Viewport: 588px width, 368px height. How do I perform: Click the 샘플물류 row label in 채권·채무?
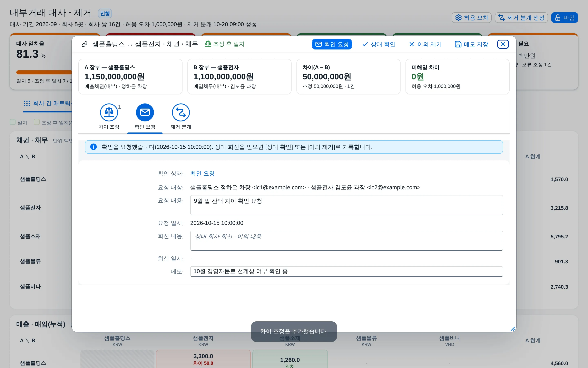tap(30, 261)
